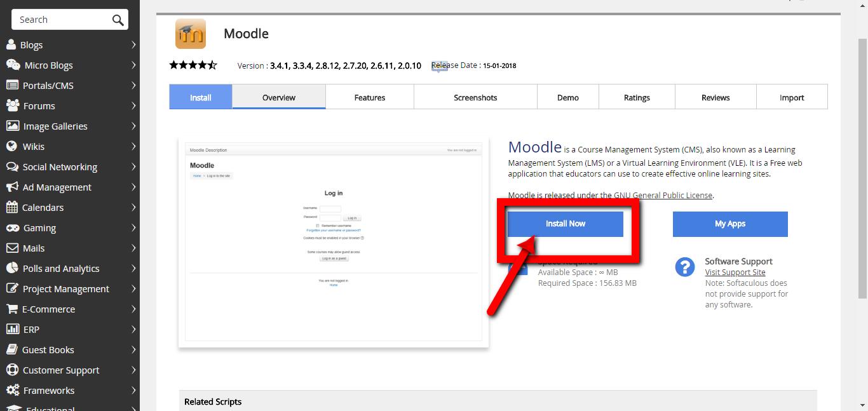This screenshot has width=868, height=411.
Task: Expand the E-Commerce category arrow
Action: pos(133,309)
